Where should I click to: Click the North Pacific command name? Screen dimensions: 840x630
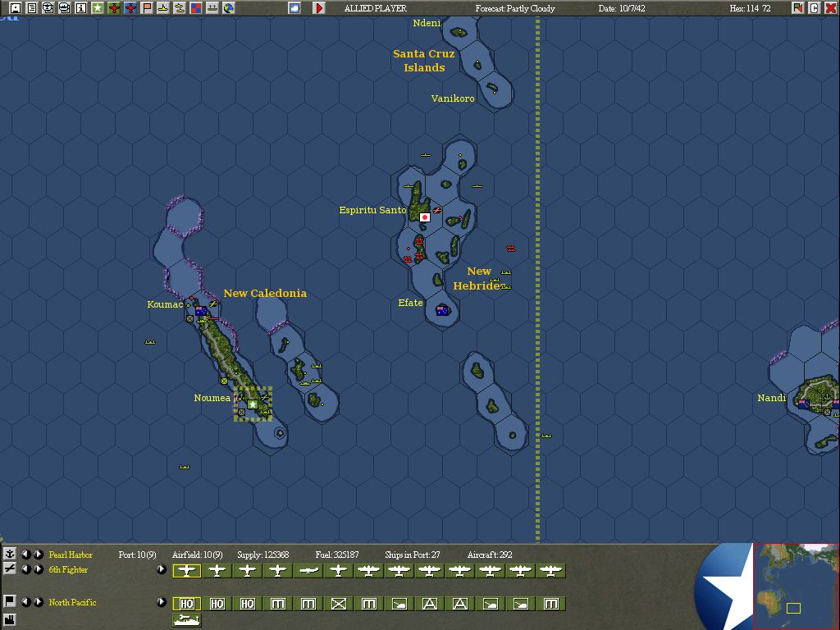point(72,602)
